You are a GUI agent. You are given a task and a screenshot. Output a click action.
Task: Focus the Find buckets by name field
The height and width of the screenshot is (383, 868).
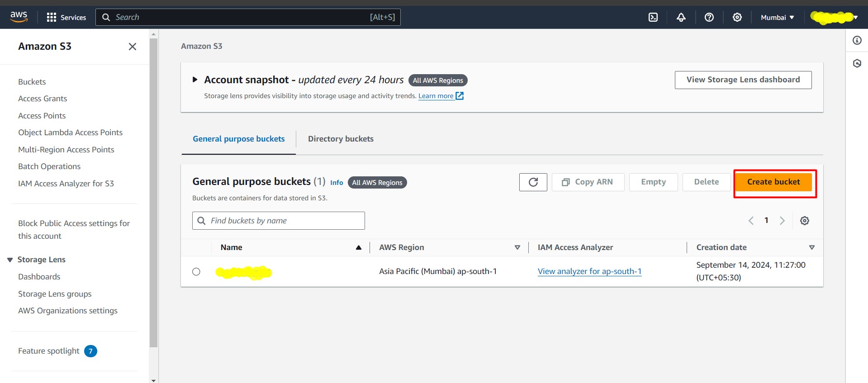click(279, 221)
